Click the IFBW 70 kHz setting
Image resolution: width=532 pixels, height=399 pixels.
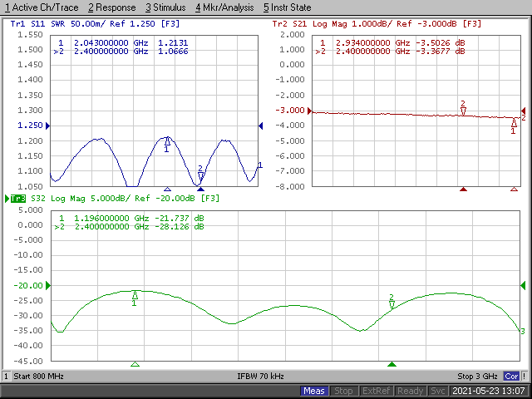pos(260,377)
